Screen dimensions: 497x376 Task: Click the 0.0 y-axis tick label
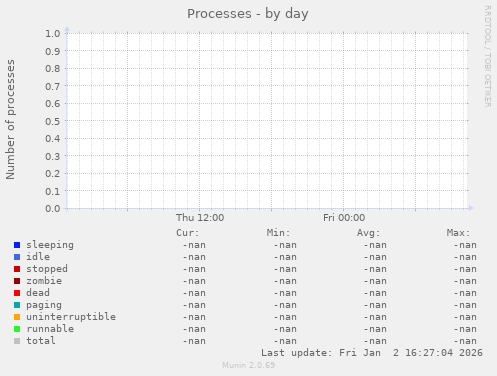tap(53, 209)
